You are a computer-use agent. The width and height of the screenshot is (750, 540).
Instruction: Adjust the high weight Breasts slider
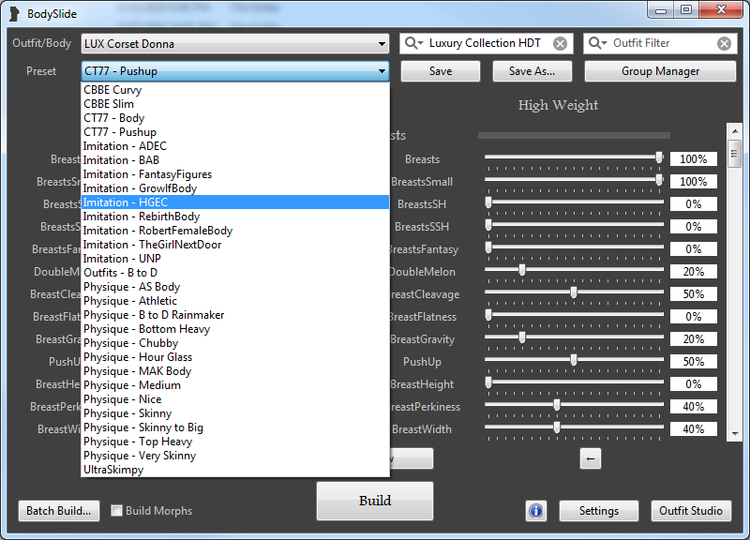coord(659,157)
